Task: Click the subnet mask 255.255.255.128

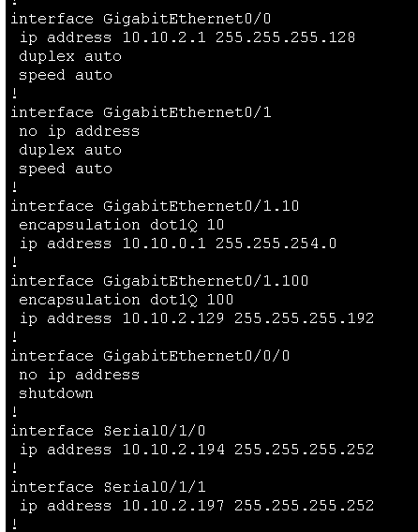Action: click(285, 37)
